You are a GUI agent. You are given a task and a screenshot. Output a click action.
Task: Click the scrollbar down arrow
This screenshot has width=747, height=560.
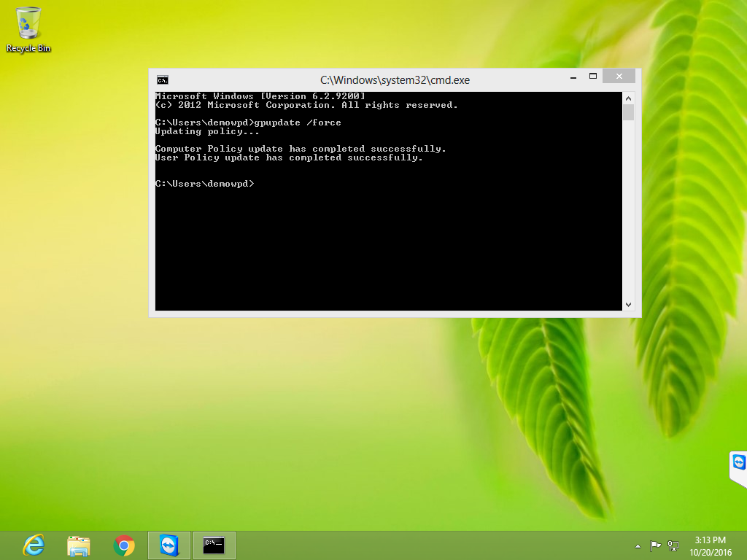point(628,304)
